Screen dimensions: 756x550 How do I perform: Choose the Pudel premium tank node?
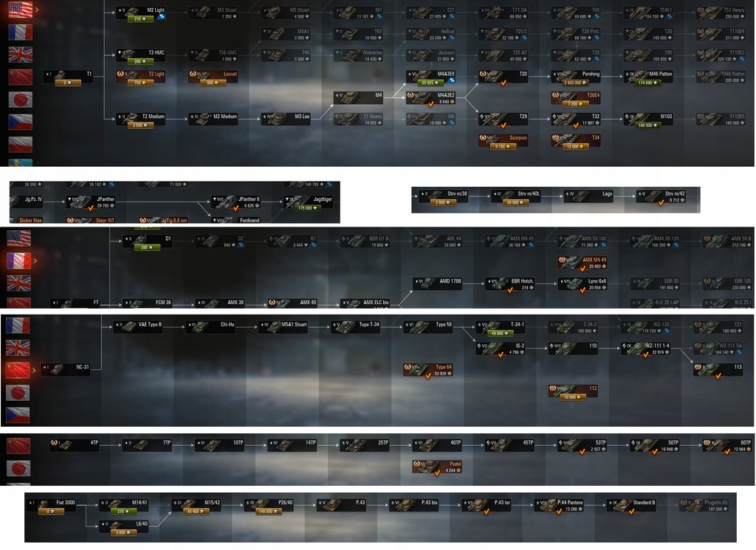tap(437, 467)
